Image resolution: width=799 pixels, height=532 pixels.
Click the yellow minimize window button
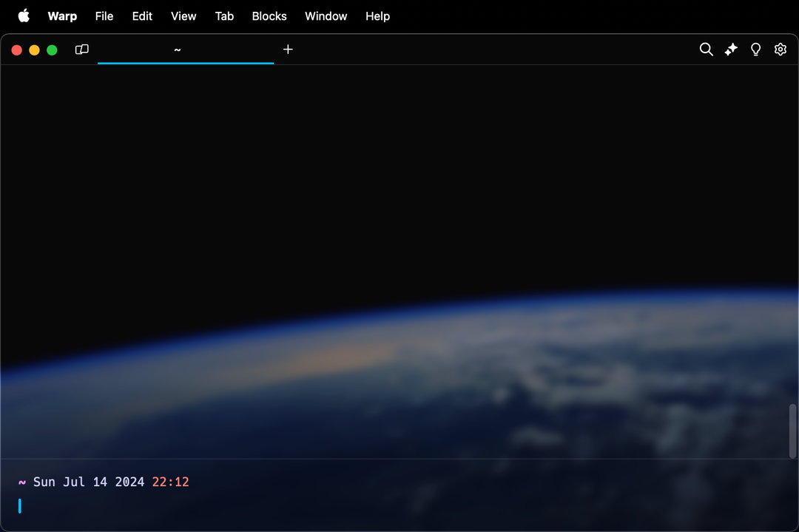pyautogui.click(x=34, y=50)
